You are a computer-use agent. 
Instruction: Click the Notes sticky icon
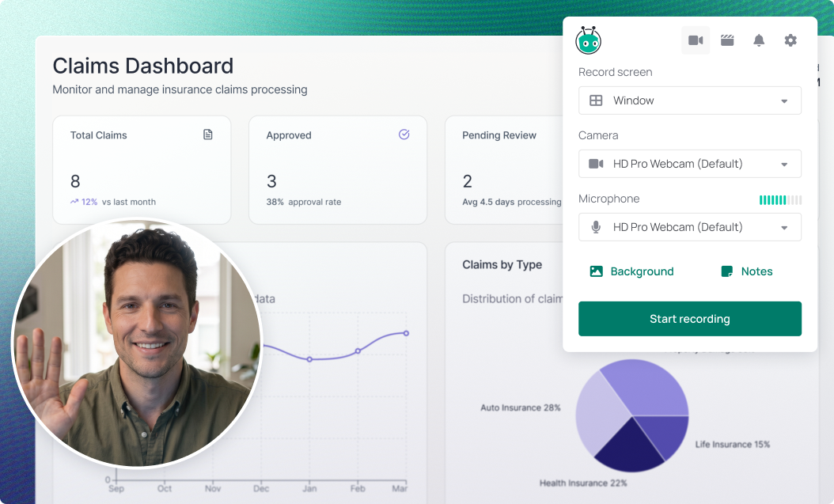click(x=726, y=271)
